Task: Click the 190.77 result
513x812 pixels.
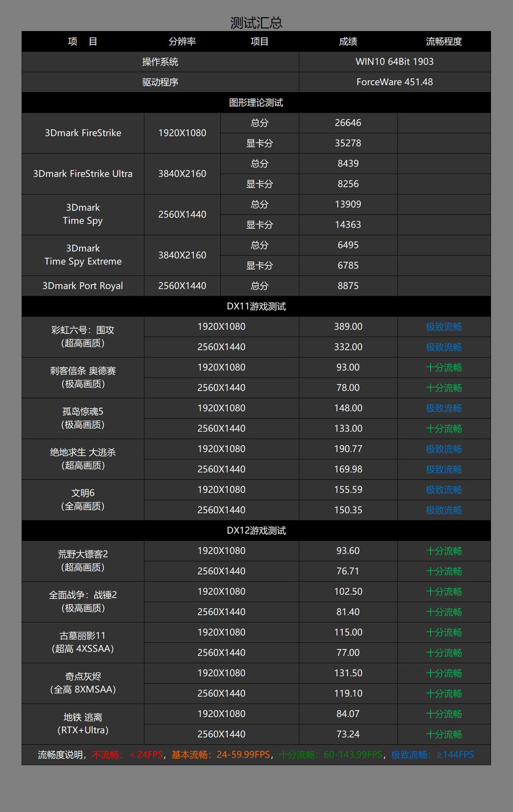Action: coord(348,449)
